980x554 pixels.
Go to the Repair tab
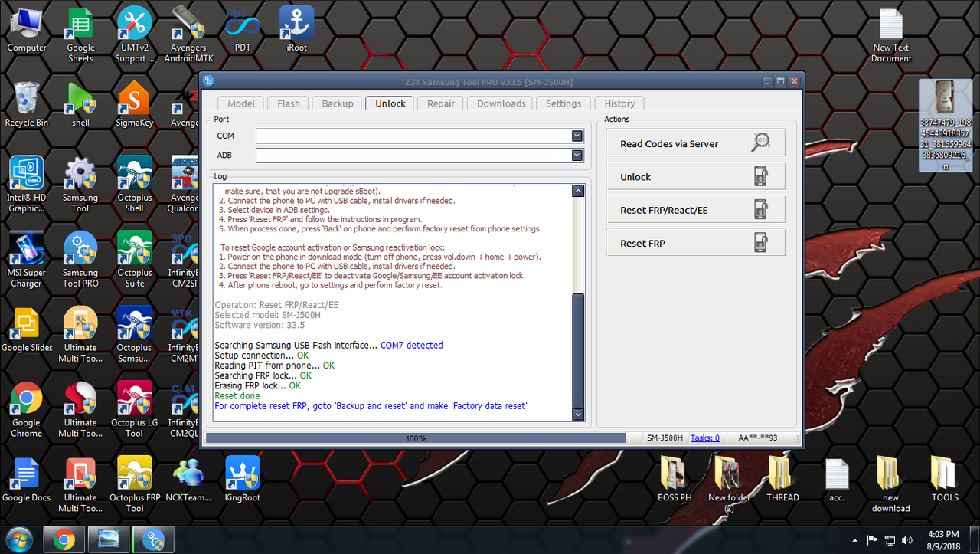pyautogui.click(x=441, y=103)
